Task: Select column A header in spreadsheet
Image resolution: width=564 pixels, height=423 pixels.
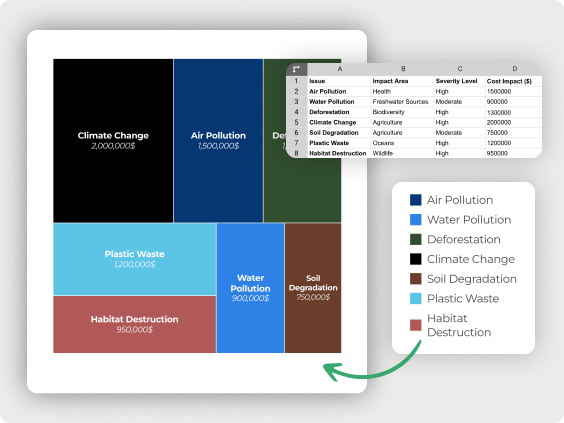Action: pyautogui.click(x=339, y=69)
